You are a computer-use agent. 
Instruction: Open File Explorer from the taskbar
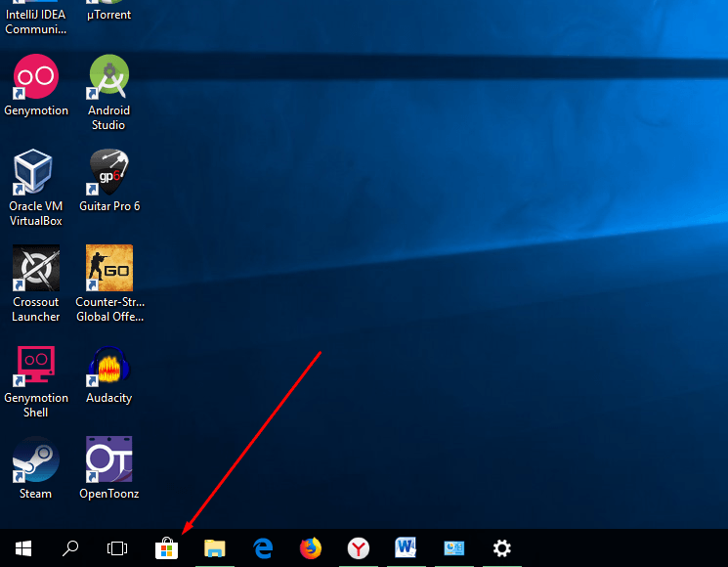click(x=215, y=548)
